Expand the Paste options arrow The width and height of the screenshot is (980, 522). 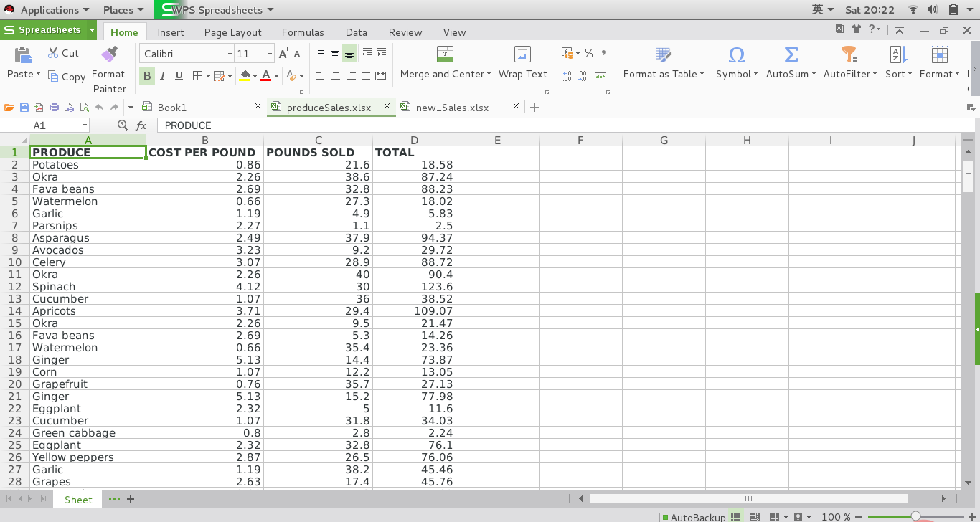point(37,75)
